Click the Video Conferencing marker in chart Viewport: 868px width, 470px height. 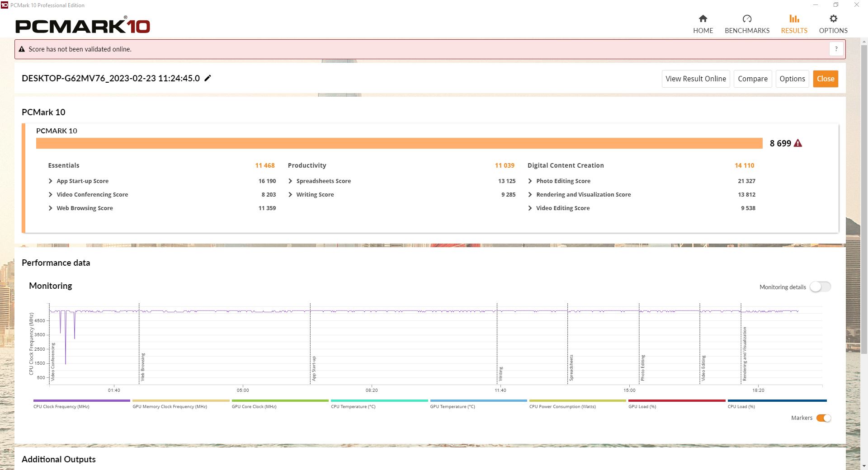pyautogui.click(x=52, y=362)
